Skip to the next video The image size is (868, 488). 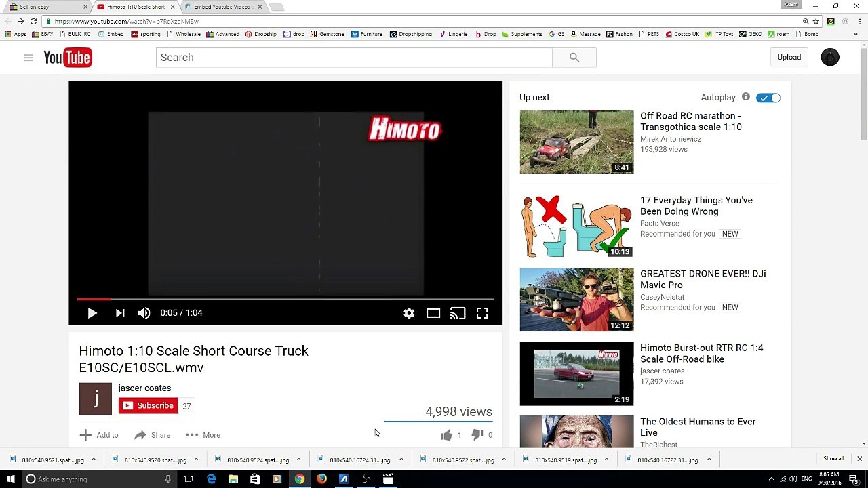coord(120,313)
